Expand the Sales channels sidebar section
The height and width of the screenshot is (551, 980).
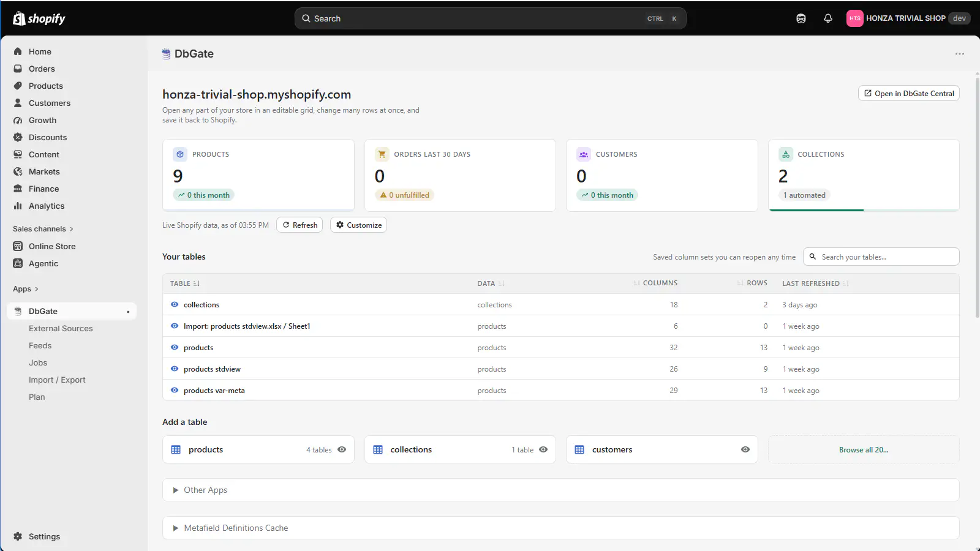[43, 229]
